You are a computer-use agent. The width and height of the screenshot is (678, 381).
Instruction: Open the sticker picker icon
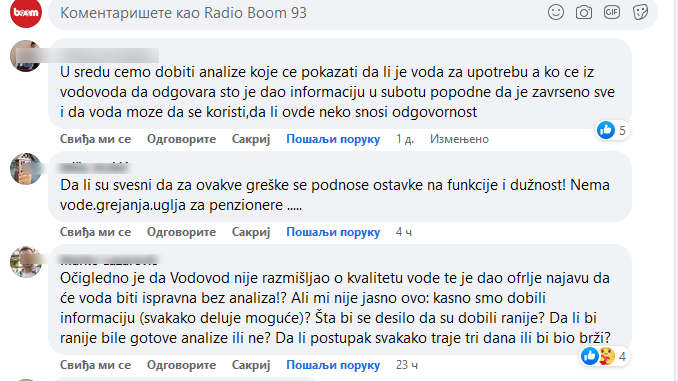[x=640, y=12]
